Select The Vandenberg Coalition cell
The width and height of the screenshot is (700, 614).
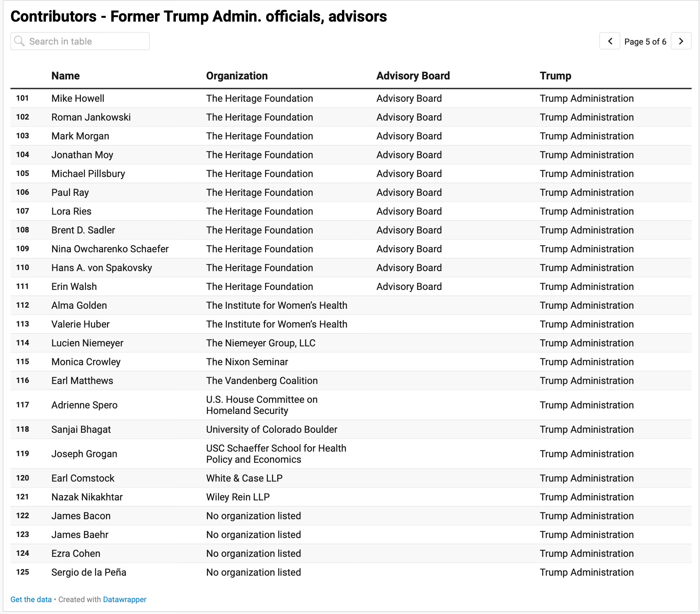[262, 381]
